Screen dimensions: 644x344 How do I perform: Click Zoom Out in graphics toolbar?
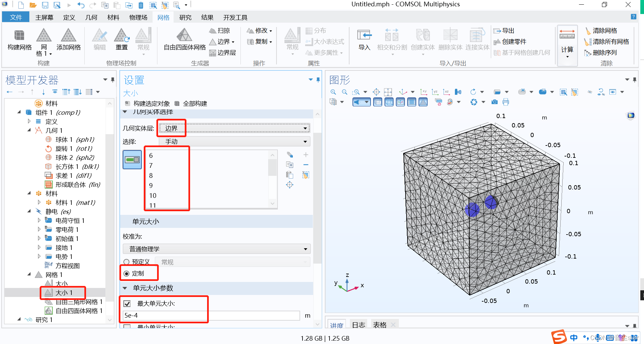point(345,92)
